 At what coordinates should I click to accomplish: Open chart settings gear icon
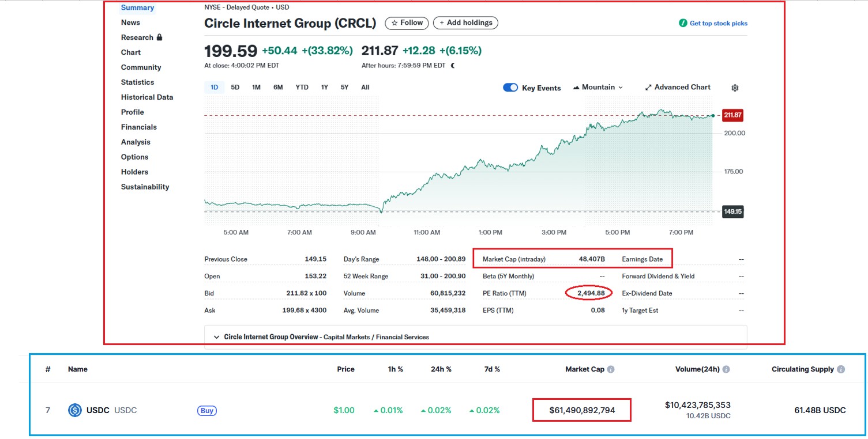click(x=735, y=88)
